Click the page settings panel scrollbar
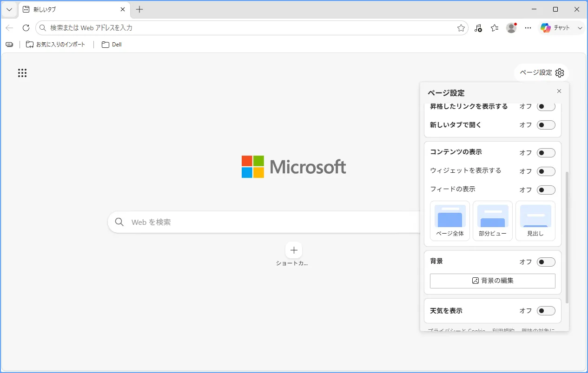The height and width of the screenshot is (373, 588). click(567, 238)
